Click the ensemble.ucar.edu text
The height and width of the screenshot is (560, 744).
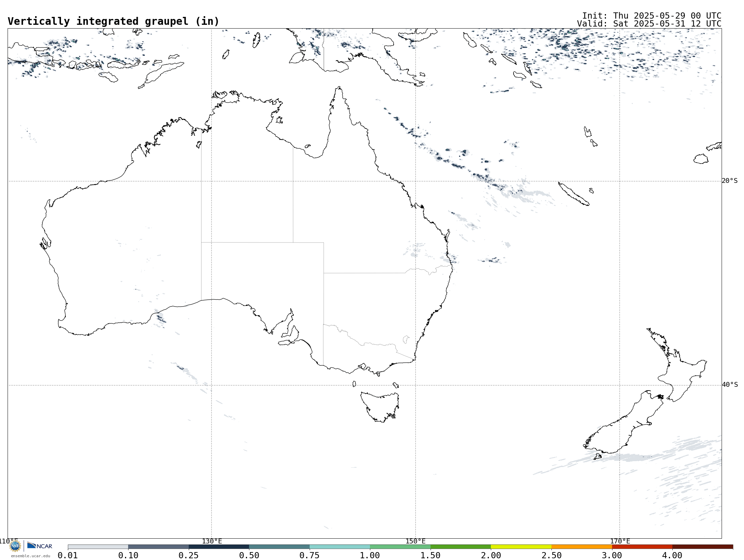click(31, 556)
